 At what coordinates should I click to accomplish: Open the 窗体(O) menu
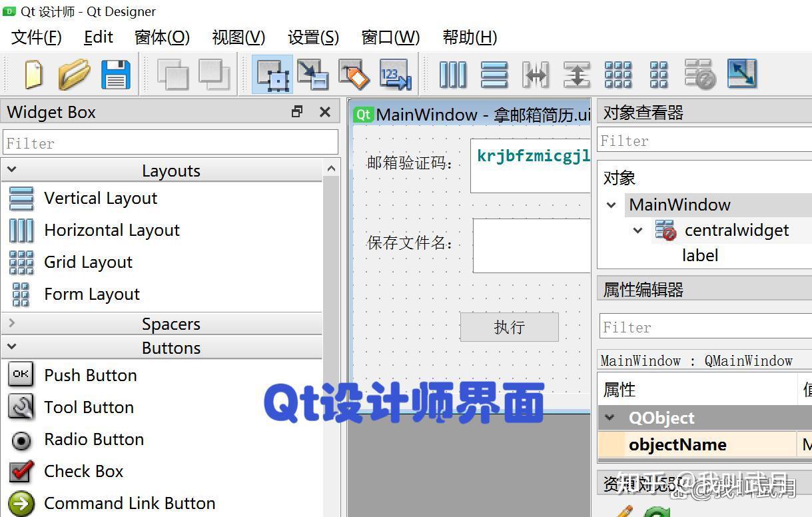click(161, 37)
